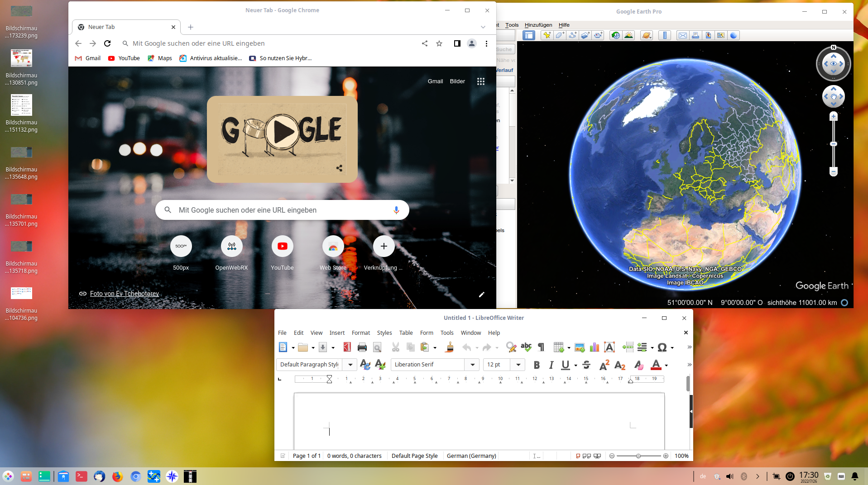Click the blue Earth web icon
The height and width of the screenshot is (485, 868).
(x=734, y=35)
